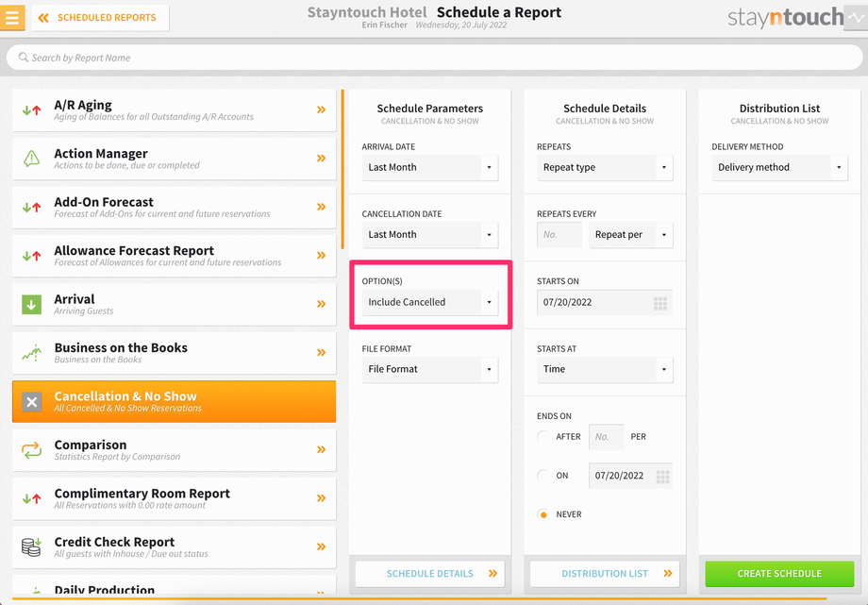868x605 pixels.
Task: Select the Allowance Forecast Report
Action: point(174,256)
